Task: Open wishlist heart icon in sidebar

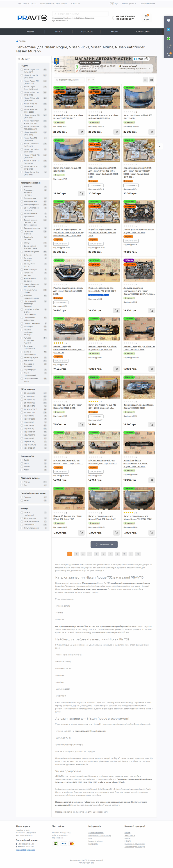Action: (169, 47)
